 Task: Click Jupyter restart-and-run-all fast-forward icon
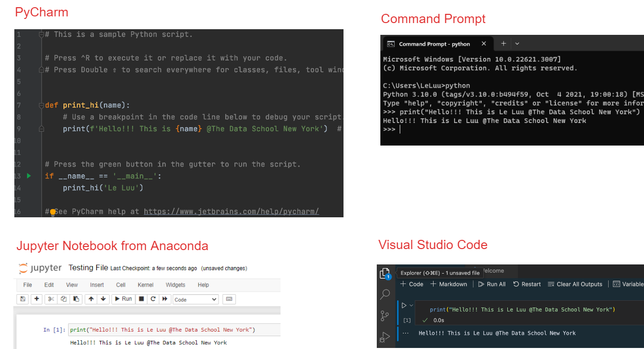165,299
